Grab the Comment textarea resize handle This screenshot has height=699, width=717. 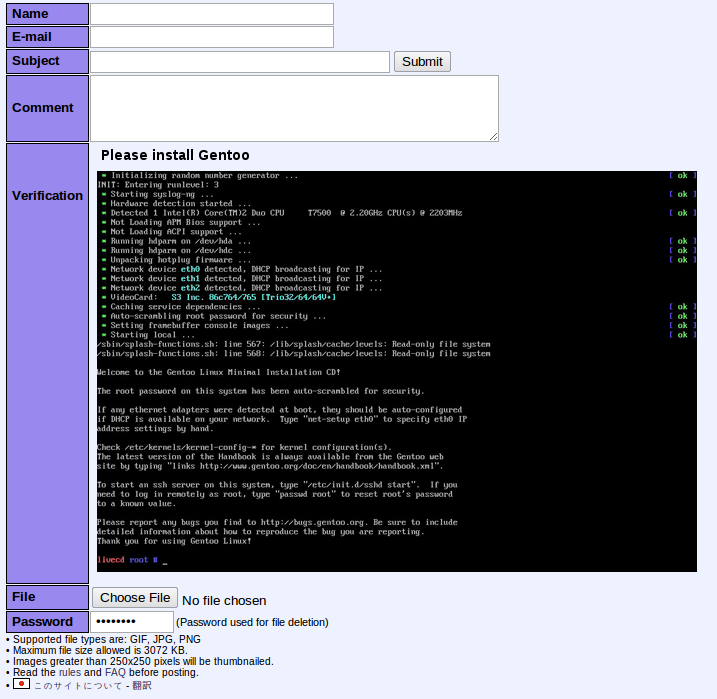[x=494, y=137]
